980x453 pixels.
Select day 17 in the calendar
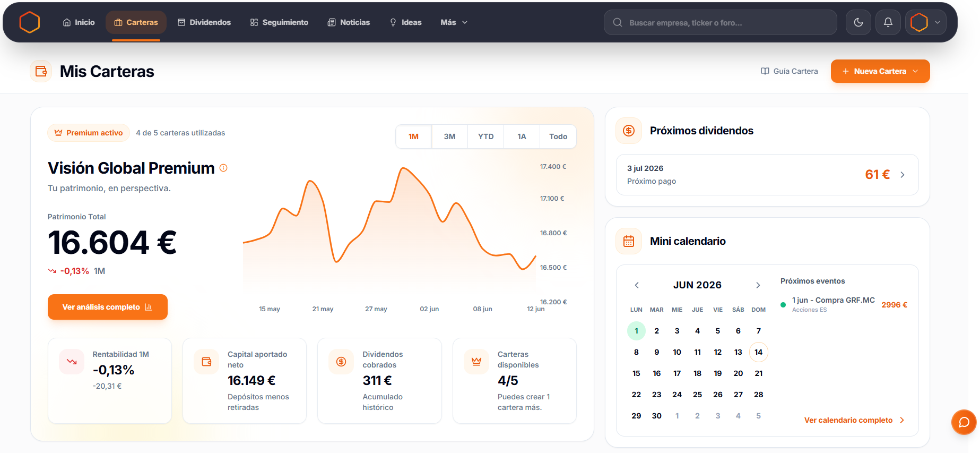coord(677,373)
